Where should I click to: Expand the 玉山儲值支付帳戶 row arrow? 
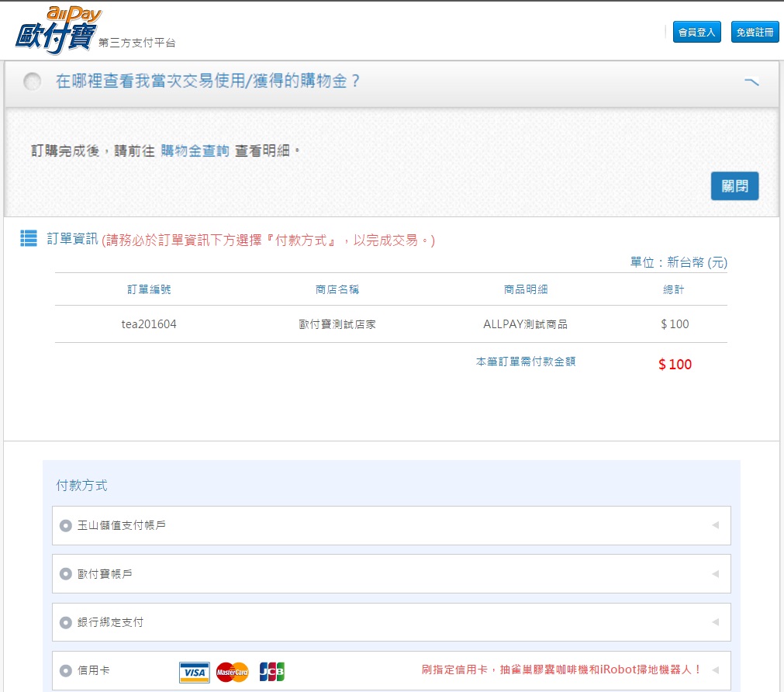click(715, 526)
